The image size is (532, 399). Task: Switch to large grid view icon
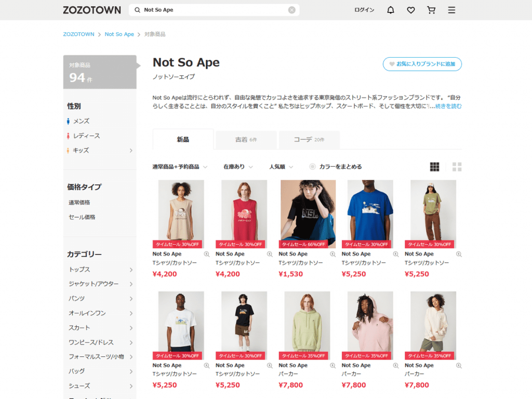pos(457,167)
